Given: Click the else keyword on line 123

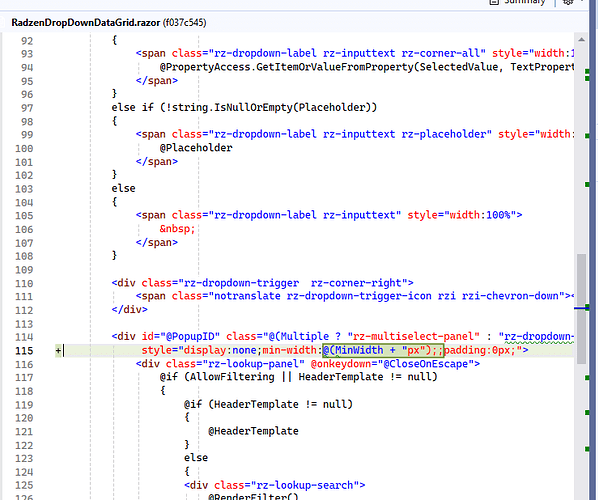Looking at the screenshot, I should 196,458.
